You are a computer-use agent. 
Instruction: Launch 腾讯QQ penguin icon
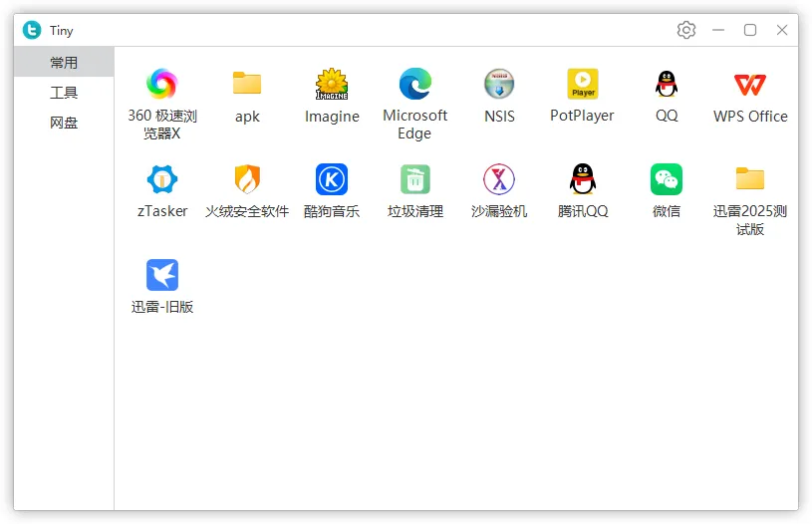[583, 179]
